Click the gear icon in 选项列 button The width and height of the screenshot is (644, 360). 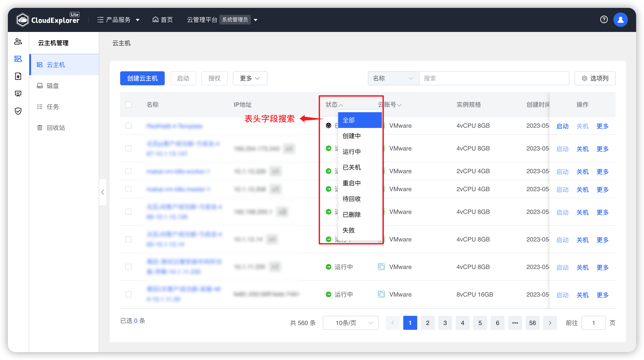[584, 78]
